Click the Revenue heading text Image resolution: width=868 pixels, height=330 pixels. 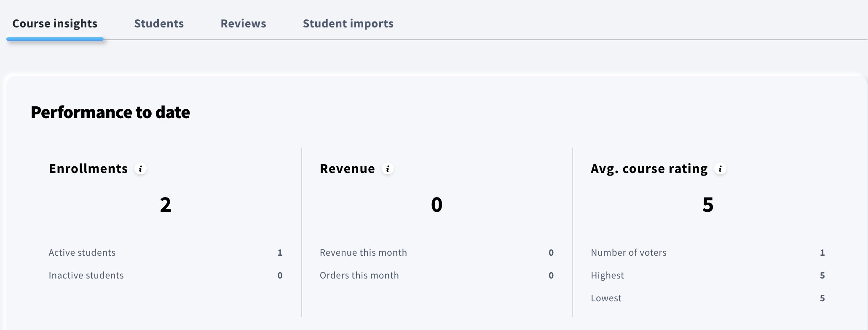tap(347, 169)
